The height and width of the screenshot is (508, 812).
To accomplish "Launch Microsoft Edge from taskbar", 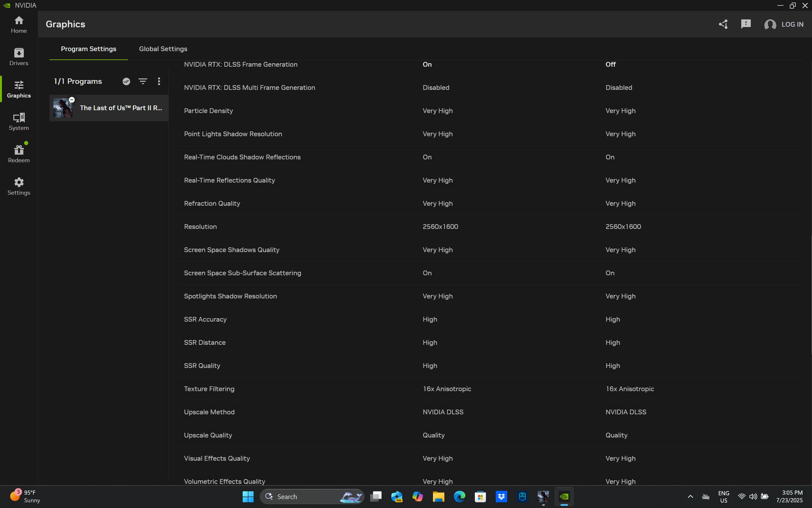I will [x=459, y=497].
